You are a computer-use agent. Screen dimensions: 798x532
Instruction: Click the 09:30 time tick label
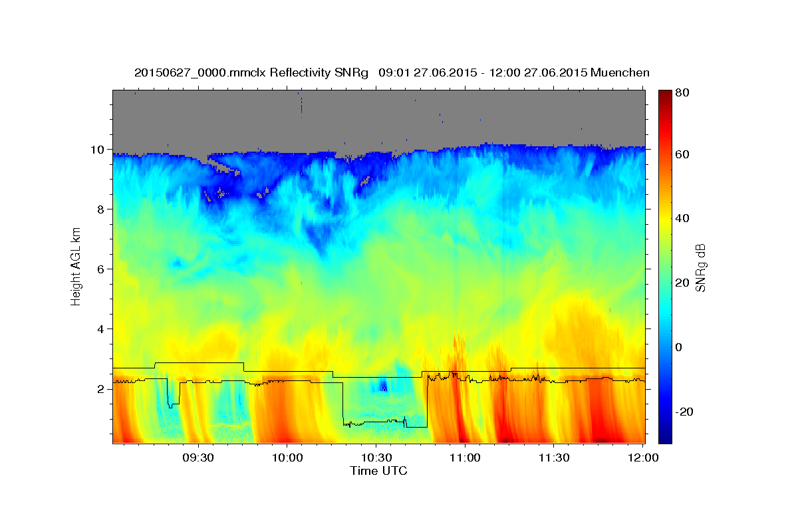198,458
